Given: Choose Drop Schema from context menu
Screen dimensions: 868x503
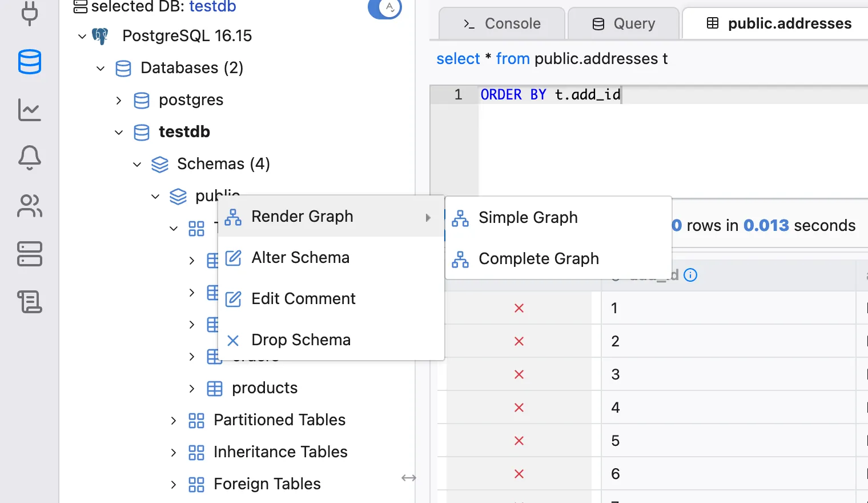Looking at the screenshot, I should click(x=331, y=340).
